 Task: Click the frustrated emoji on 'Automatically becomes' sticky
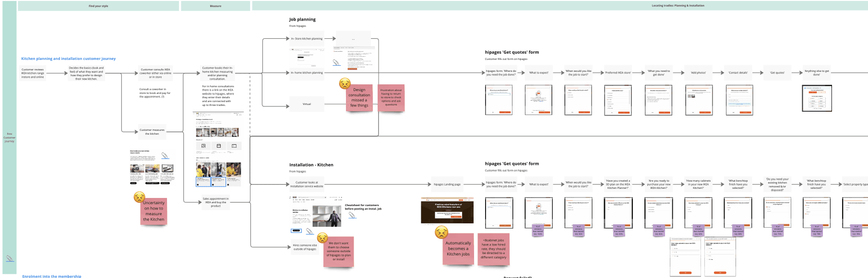[441, 232]
